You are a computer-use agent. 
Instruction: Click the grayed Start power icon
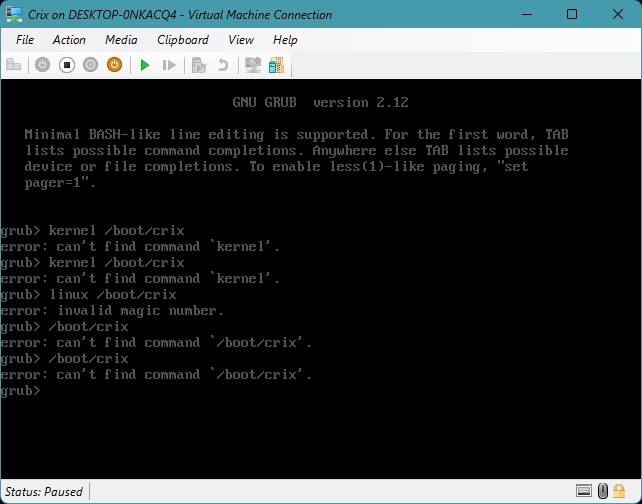coord(42,65)
